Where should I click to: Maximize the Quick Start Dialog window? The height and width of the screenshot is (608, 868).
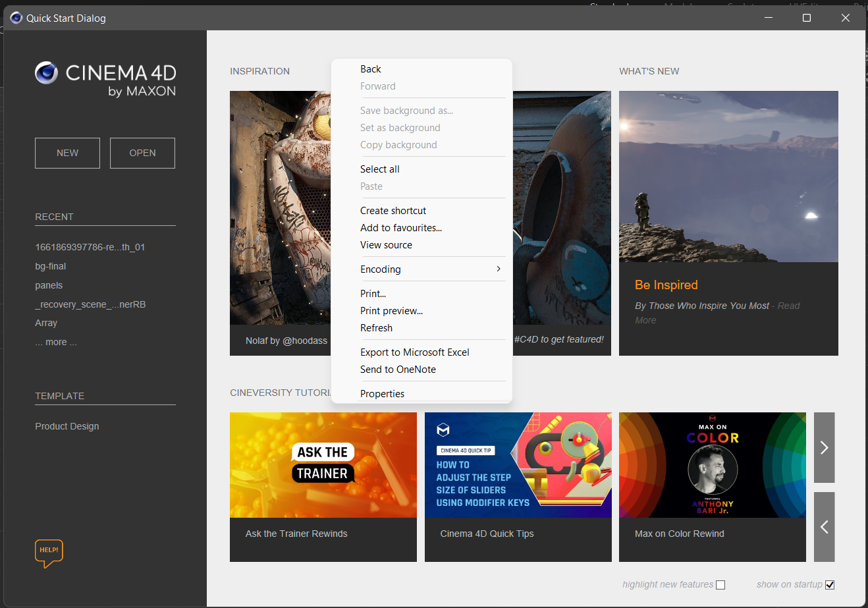807,18
